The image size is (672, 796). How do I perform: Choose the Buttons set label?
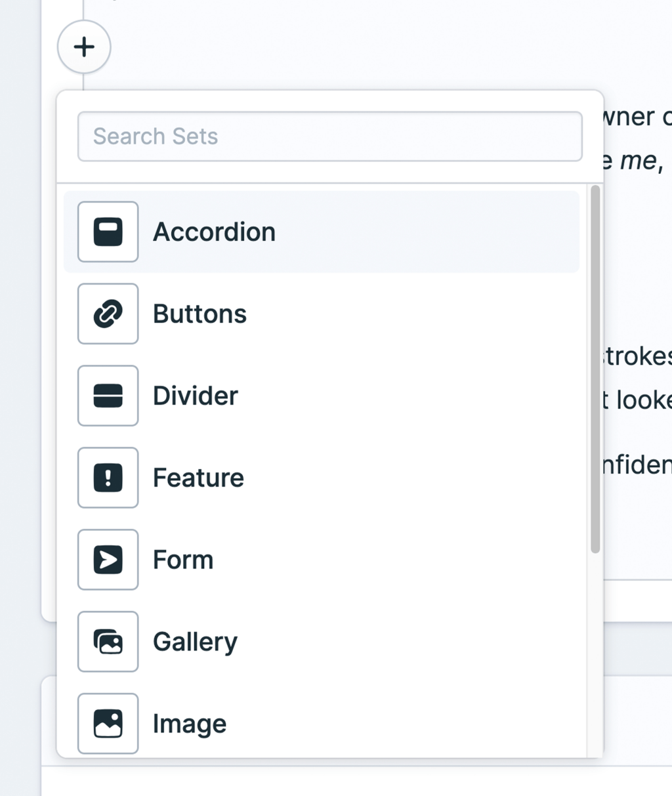[x=199, y=314]
